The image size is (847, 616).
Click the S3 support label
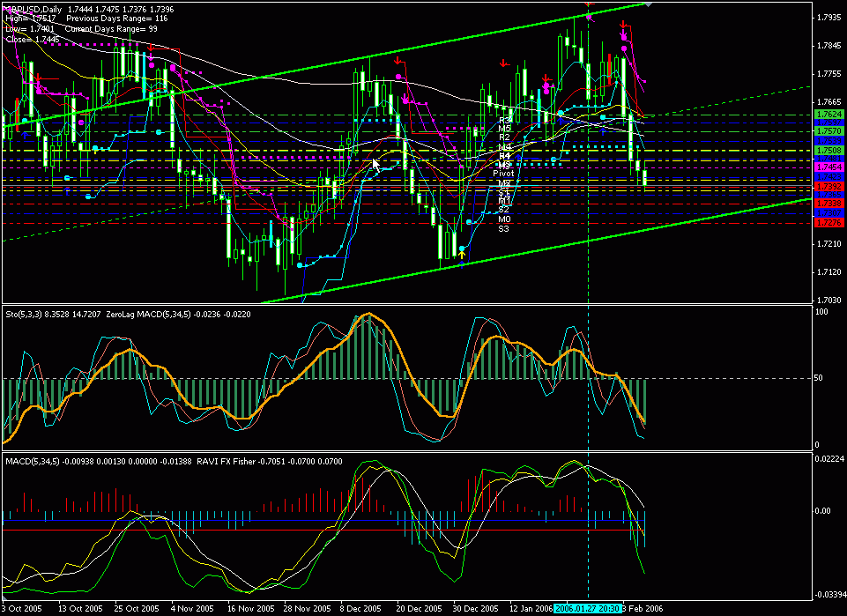[504, 229]
